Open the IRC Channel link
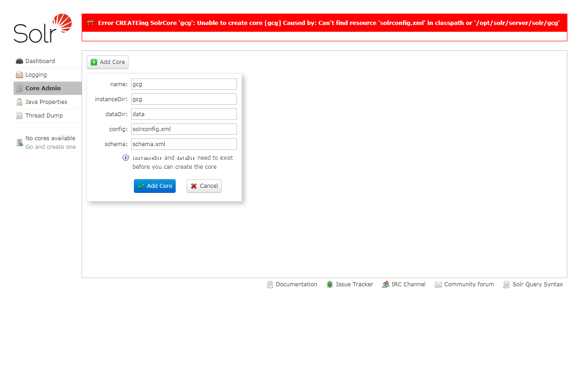The image size is (581, 392). 404,284
